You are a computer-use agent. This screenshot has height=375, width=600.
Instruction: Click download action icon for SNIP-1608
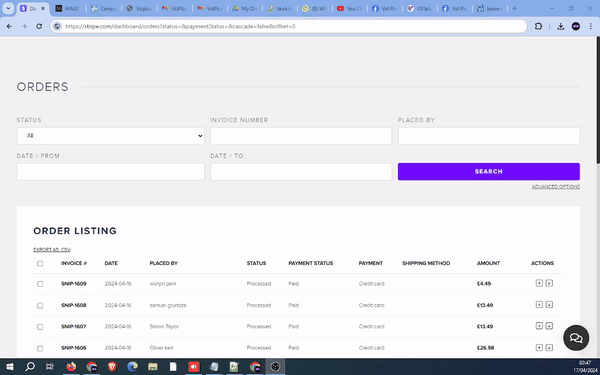click(x=549, y=305)
